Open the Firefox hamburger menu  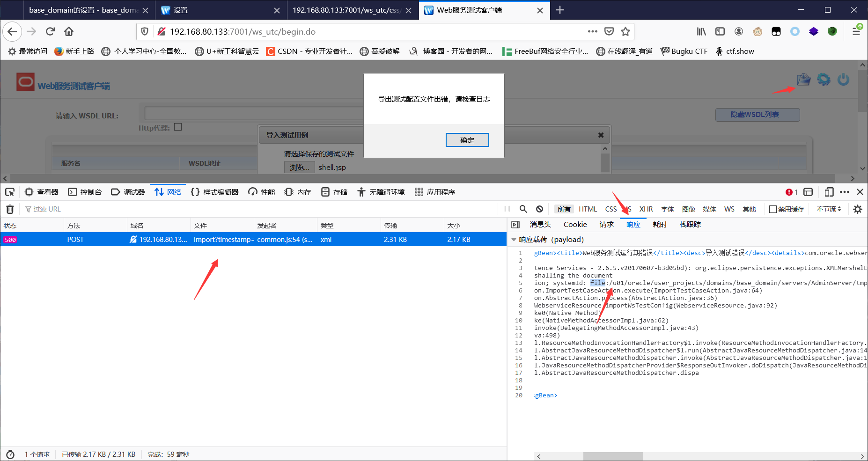[856, 31]
